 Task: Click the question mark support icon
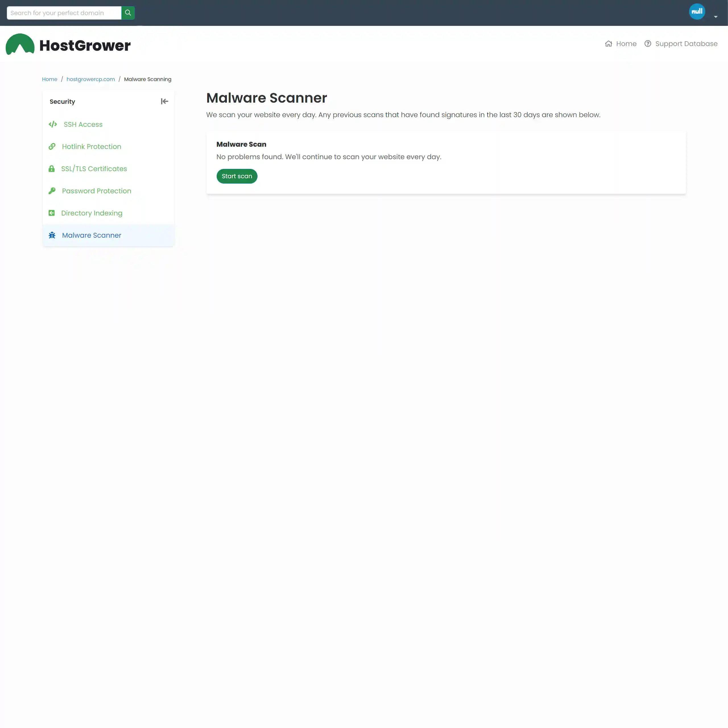point(647,44)
